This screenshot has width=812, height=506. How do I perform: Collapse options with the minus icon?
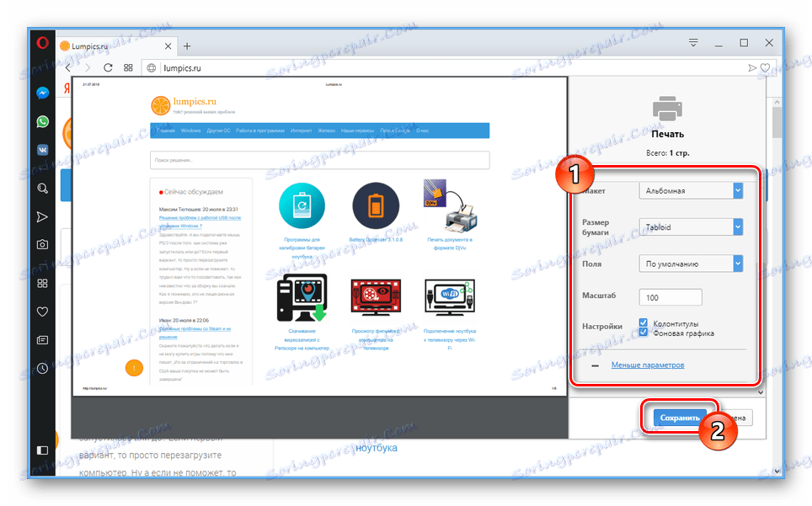pyautogui.click(x=595, y=365)
